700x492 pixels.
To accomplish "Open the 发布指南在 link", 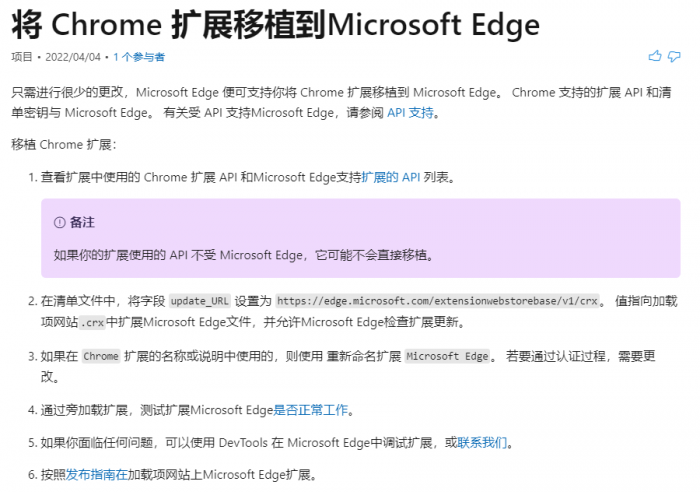I will pos(97,474).
